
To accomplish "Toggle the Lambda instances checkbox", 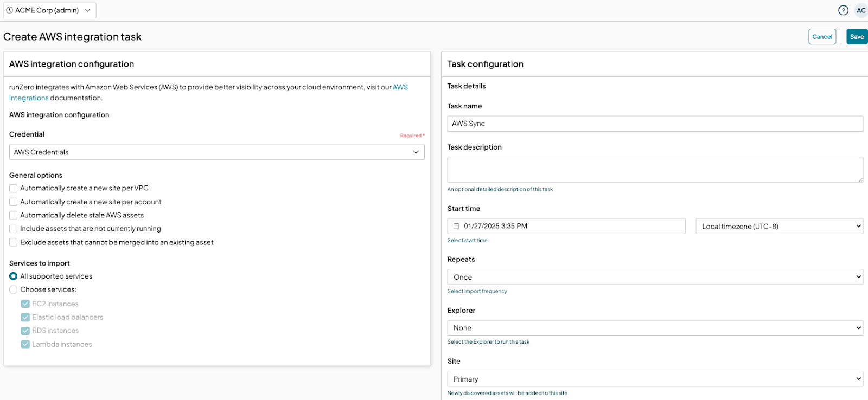I will click(25, 344).
